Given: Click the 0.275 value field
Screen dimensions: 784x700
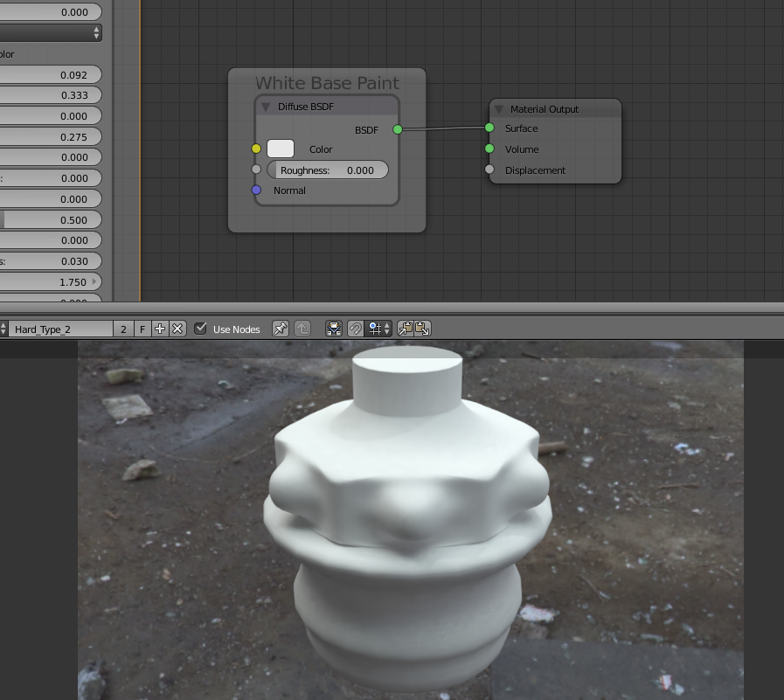Looking at the screenshot, I should coord(51,136).
